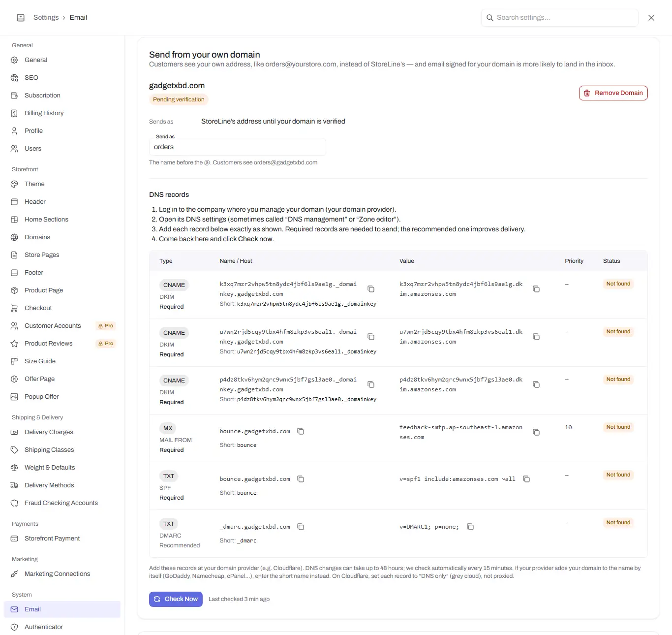The height and width of the screenshot is (635, 672).
Task: Click the gadgetxbd.com domain heading
Action: pyautogui.click(x=177, y=86)
